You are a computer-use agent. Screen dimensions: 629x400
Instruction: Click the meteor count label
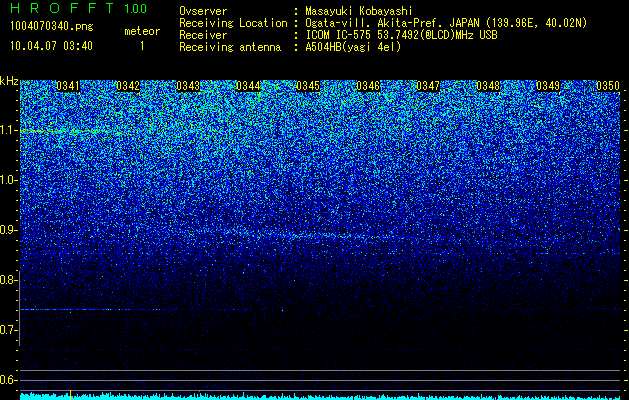(x=142, y=31)
